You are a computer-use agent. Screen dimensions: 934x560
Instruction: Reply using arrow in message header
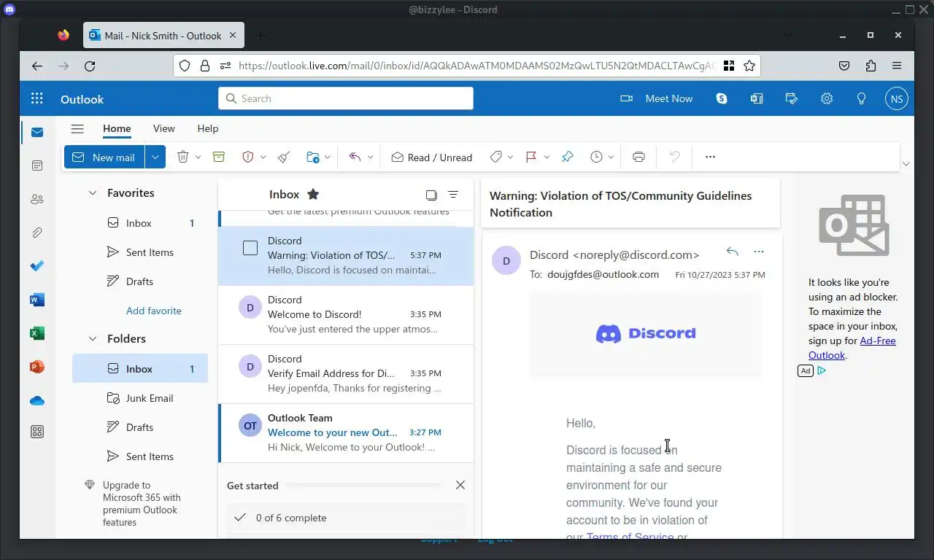(732, 252)
